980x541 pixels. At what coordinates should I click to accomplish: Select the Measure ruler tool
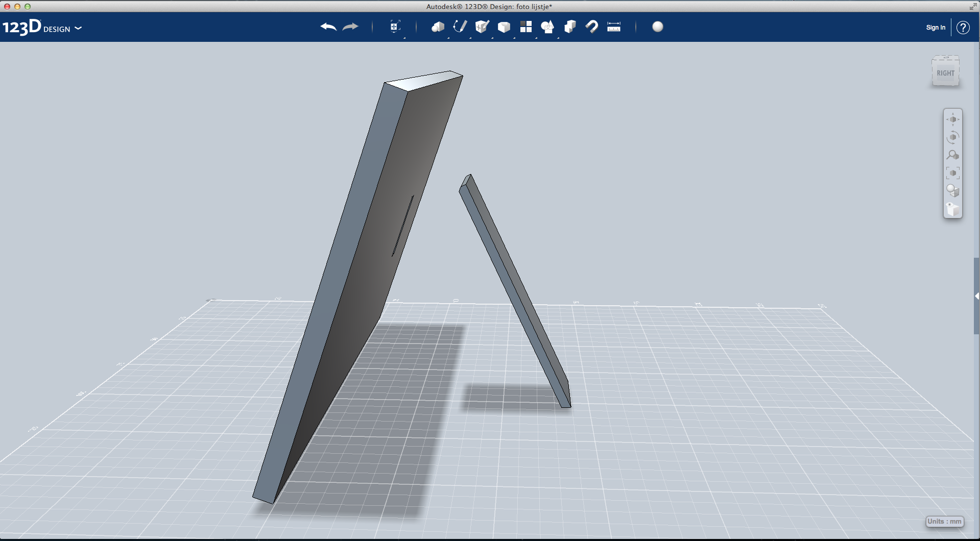(x=614, y=27)
